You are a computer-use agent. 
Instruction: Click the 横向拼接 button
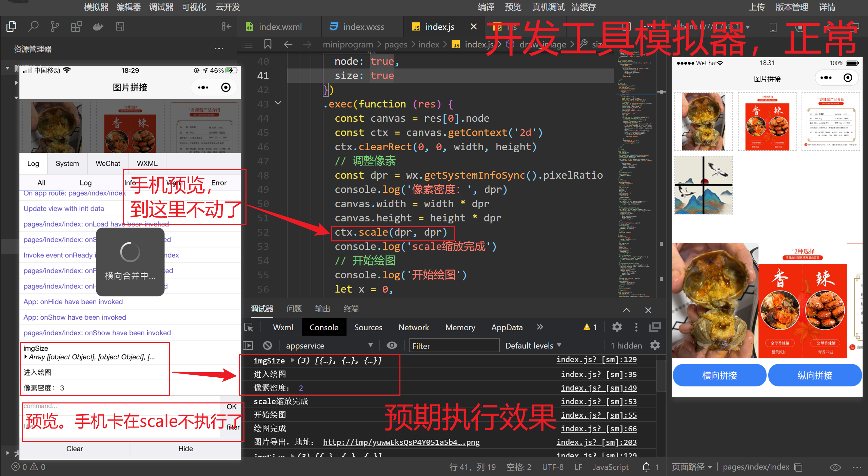pos(719,375)
